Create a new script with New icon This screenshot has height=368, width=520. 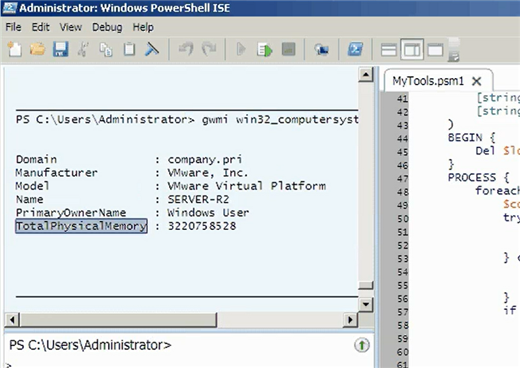pos(14,50)
